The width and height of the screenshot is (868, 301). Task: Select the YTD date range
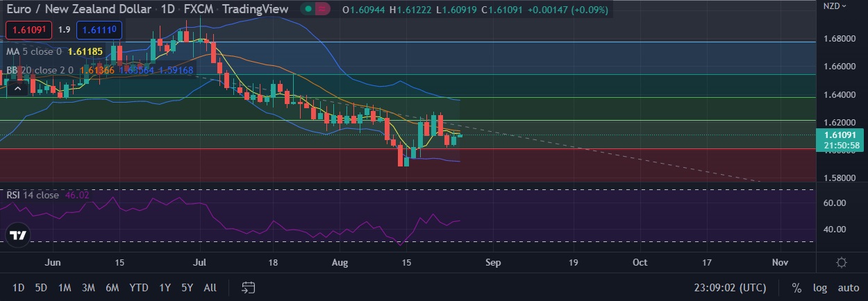139,287
